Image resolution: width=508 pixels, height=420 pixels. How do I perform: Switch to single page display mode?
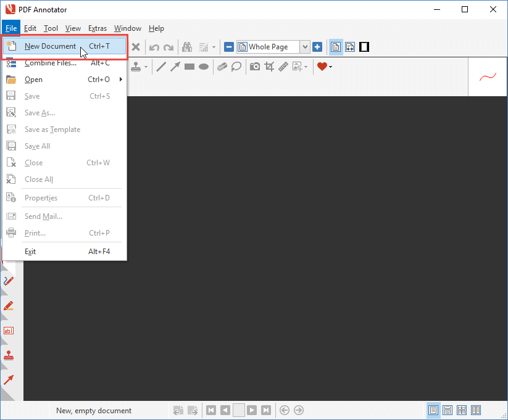(x=433, y=410)
